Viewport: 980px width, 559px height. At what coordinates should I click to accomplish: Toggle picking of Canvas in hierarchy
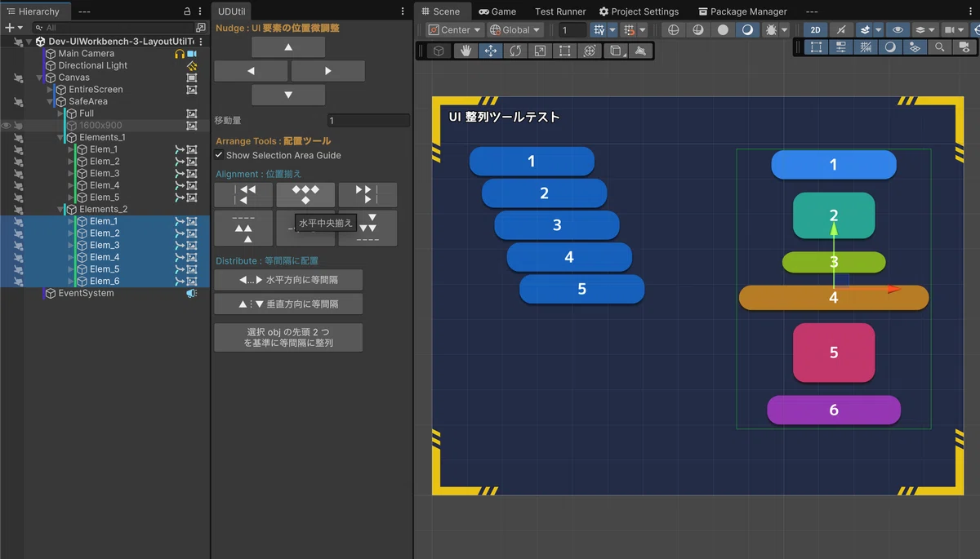(17, 78)
